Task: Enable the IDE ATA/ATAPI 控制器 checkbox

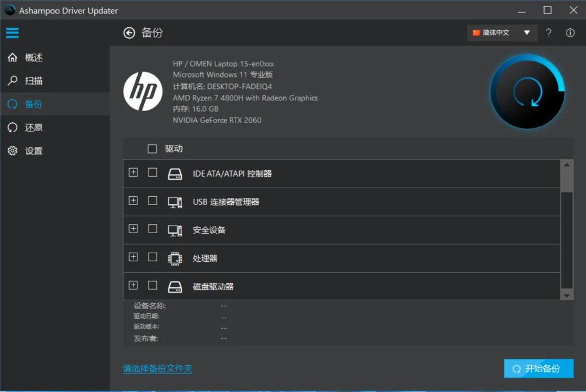Action: tap(152, 172)
